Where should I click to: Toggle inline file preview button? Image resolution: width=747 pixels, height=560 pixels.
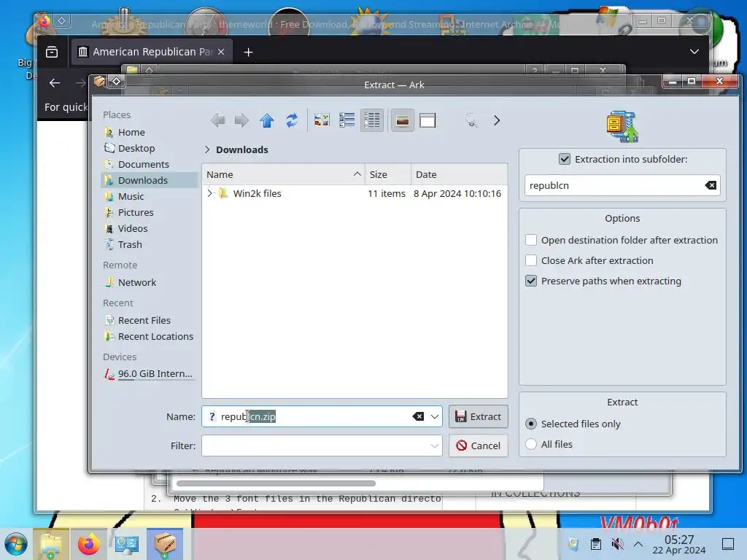pyautogui.click(x=403, y=120)
